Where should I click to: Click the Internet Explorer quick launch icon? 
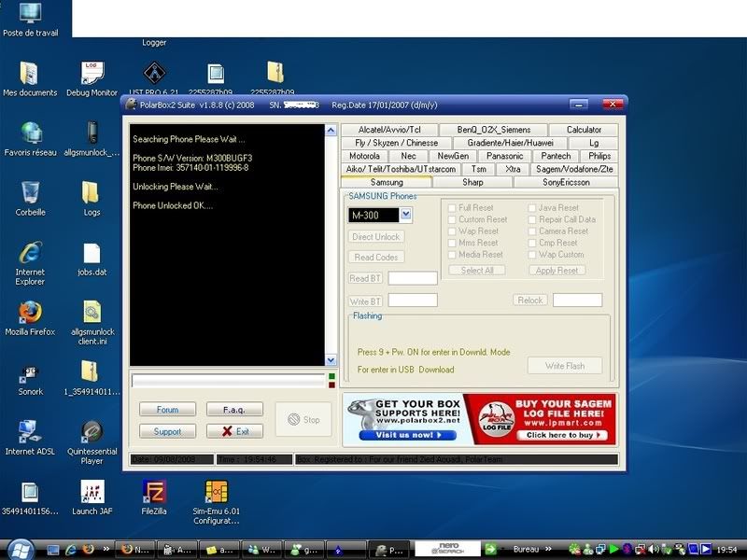(x=71, y=550)
